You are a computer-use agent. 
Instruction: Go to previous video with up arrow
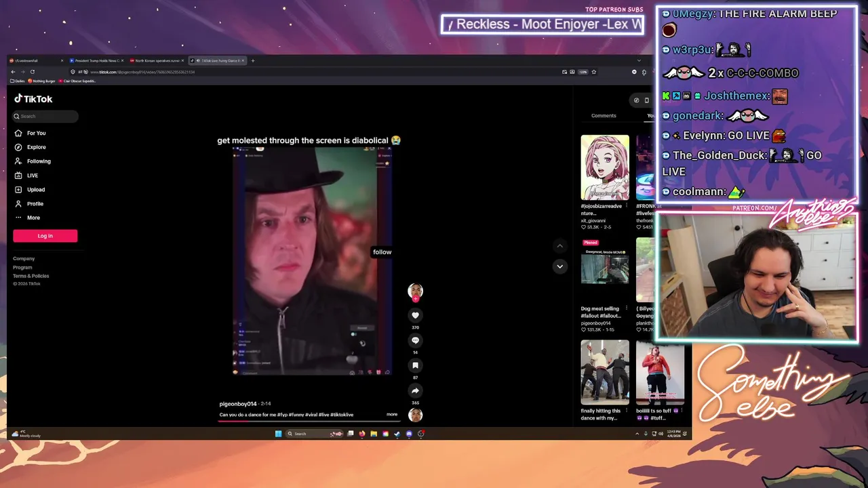click(x=559, y=245)
